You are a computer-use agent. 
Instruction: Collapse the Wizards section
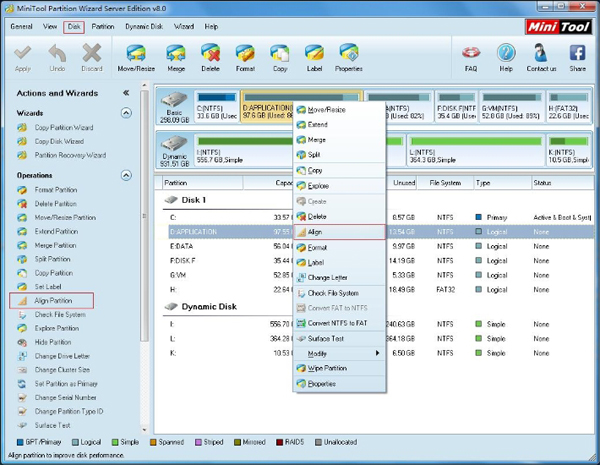click(126, 113)
